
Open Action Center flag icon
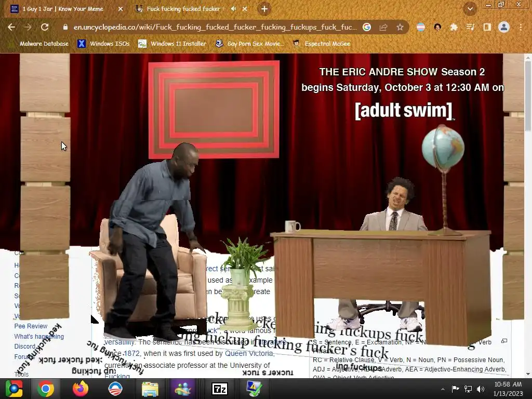455,389
